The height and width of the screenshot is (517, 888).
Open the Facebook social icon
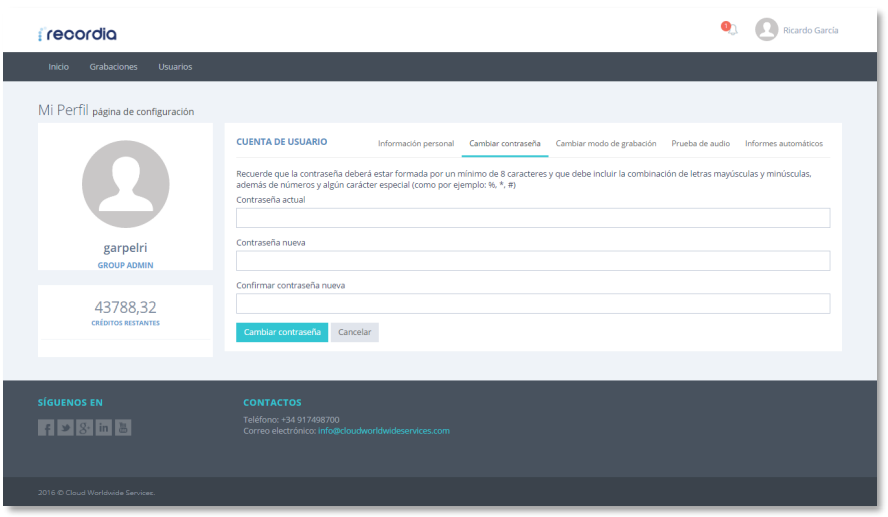tap(46, 428)
